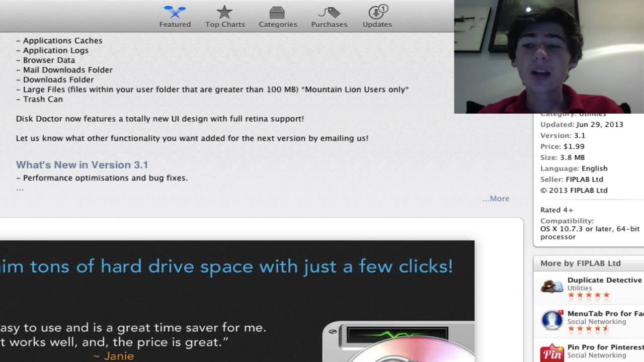This screenshot has width=644, height=362.
Task: Click the Duplicate Detective star rating
Action: click(x=589, y=295)
